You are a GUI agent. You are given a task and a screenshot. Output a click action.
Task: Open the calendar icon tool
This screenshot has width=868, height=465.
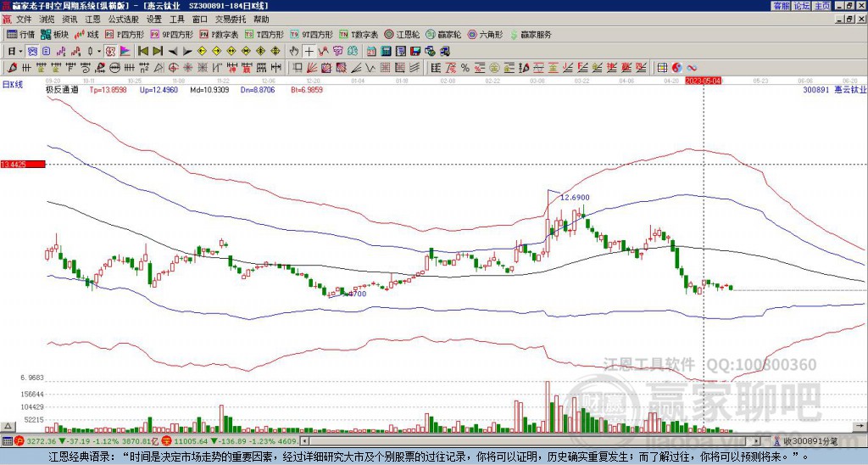371,52
